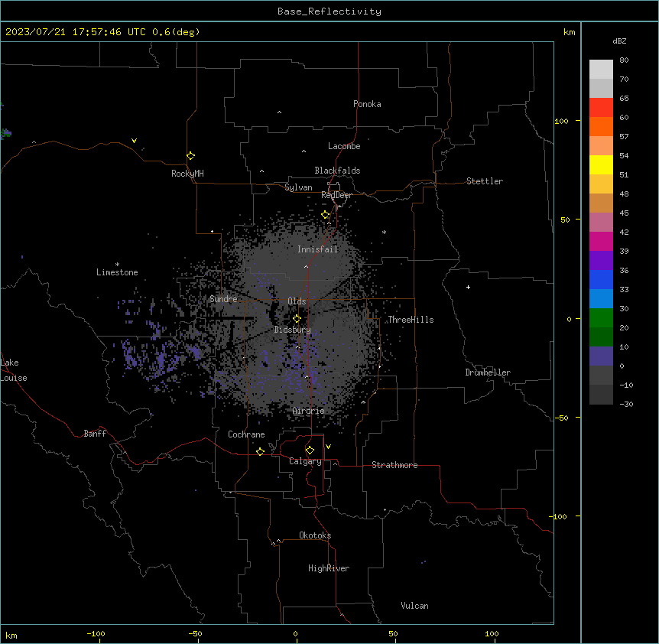Click the Strathmore city label

coord(394,465)
